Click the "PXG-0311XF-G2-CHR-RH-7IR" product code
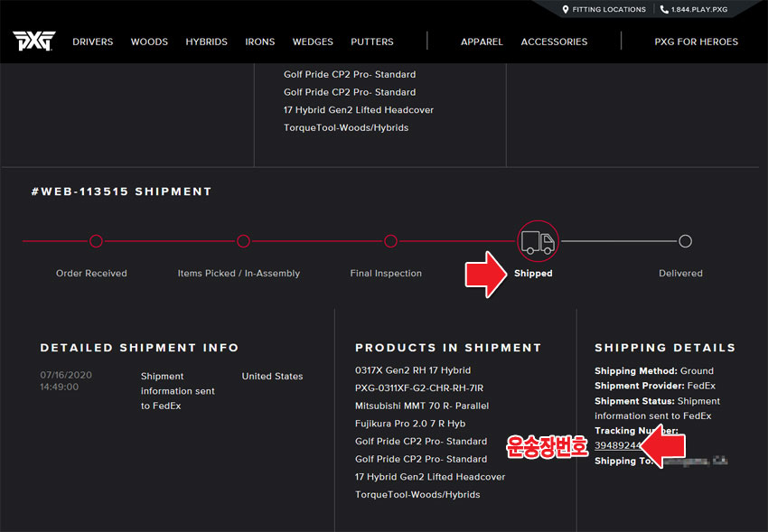 coord(419,388)
